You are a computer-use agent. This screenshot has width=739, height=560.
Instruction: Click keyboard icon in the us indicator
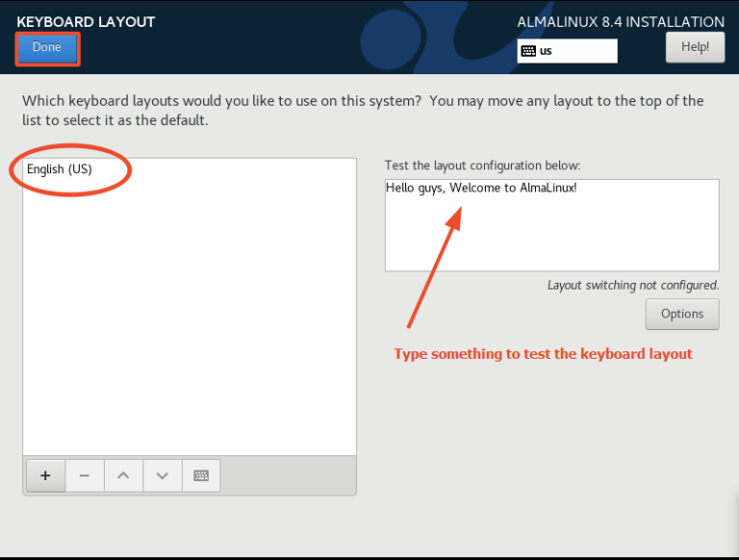coord(528,51)
